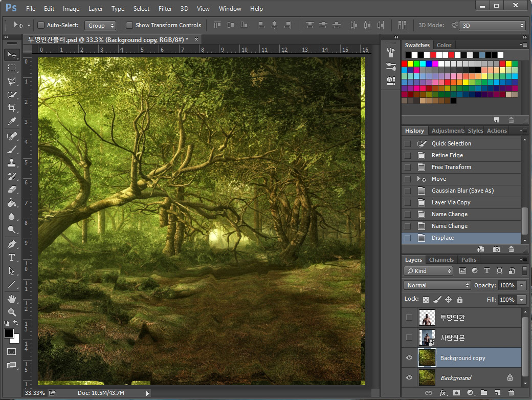
Task: Select the Eraser tool
Action: pos(11,190)
